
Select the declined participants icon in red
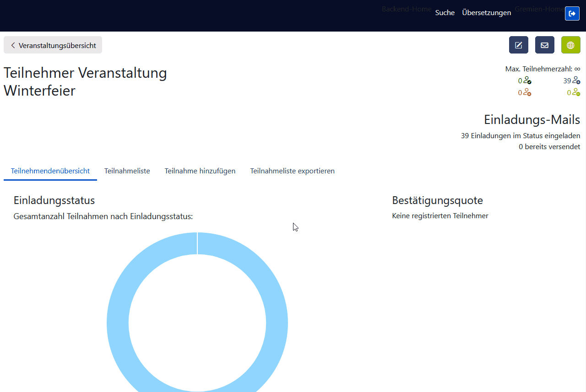tap(526, 92)
